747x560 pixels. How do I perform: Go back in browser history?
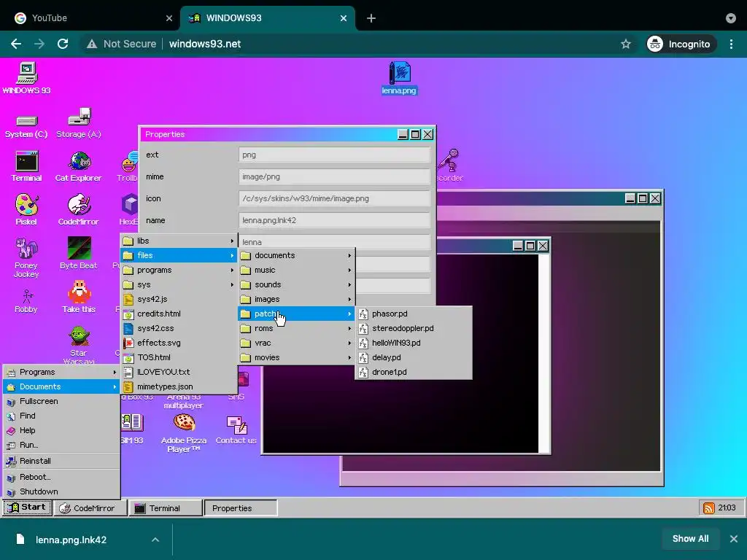(x=16, y=44)
